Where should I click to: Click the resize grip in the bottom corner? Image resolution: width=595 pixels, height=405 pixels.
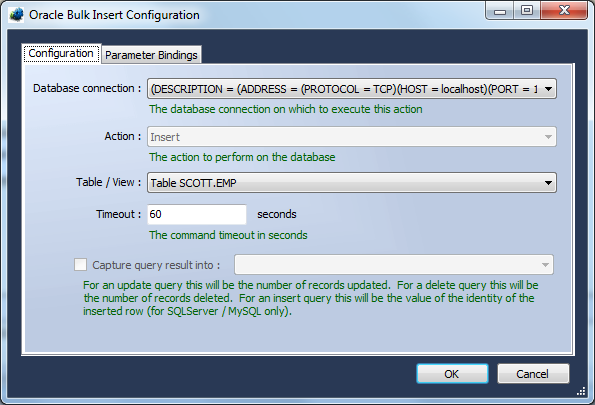point(581,392)
